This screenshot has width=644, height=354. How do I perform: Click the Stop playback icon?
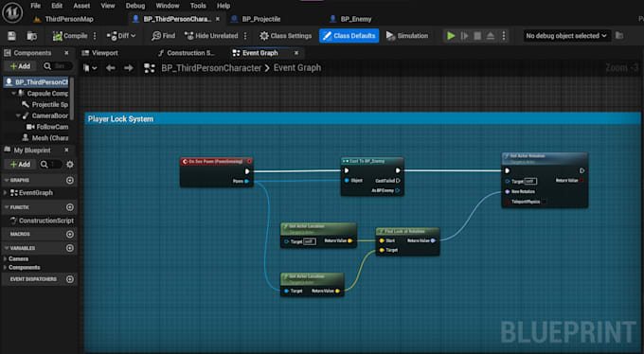[477, 36]
